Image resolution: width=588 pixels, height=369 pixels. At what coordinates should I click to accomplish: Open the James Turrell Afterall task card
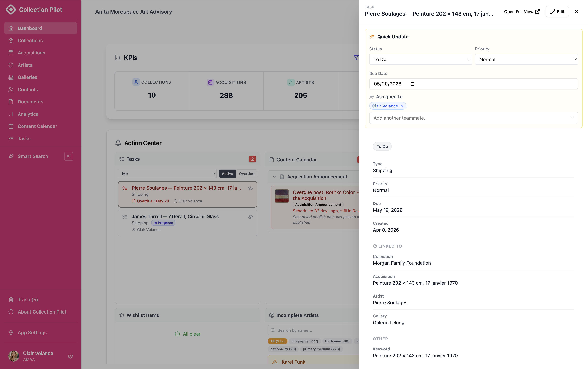coord(187,223)
